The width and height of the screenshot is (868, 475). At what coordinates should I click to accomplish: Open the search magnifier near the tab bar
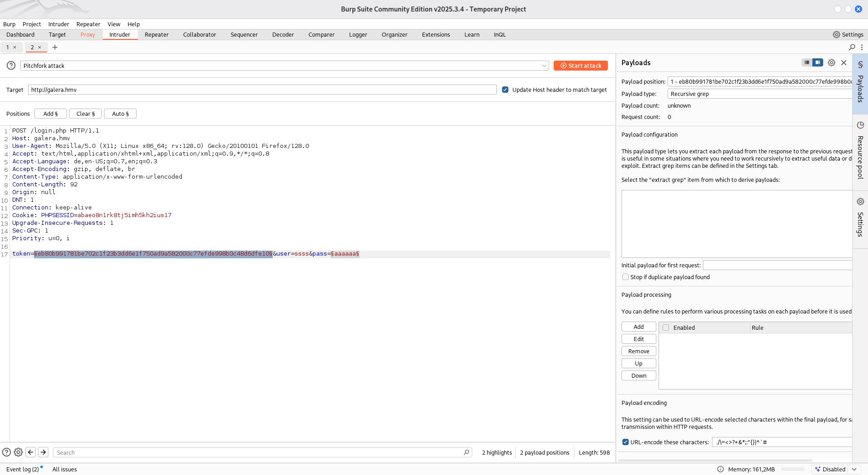[x=851, y=47]
